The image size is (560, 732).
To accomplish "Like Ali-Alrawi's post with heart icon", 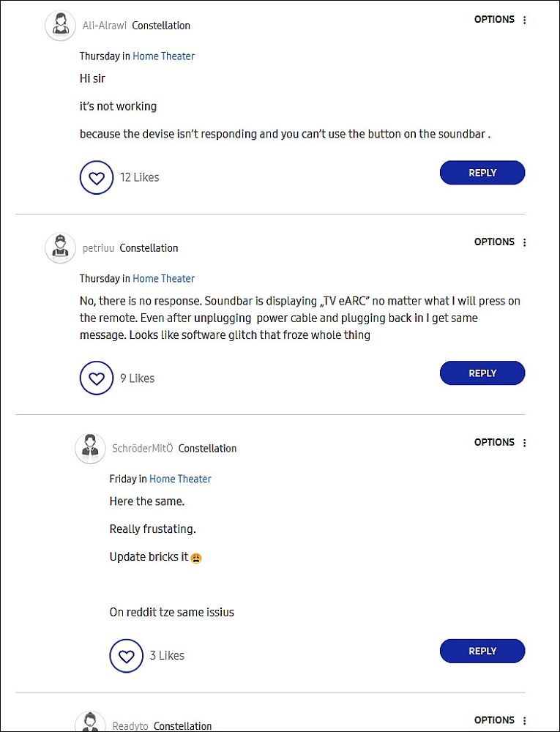I will coord(97,177).
